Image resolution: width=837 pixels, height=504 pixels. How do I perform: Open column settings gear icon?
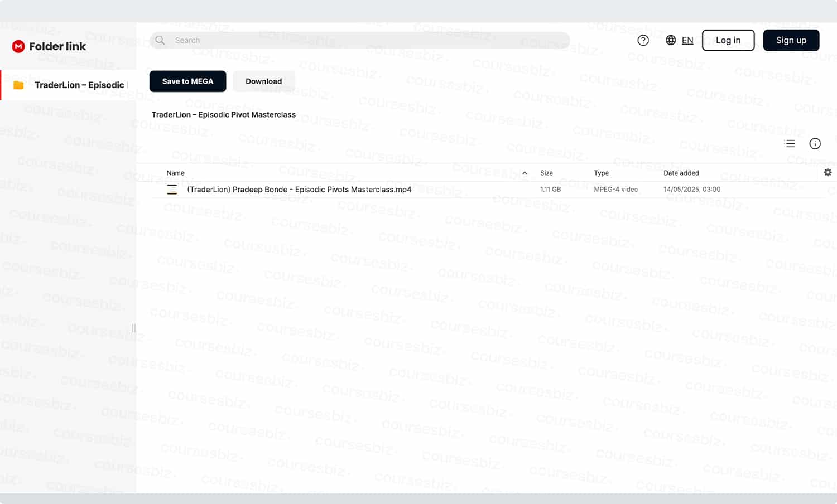(828, 173)
